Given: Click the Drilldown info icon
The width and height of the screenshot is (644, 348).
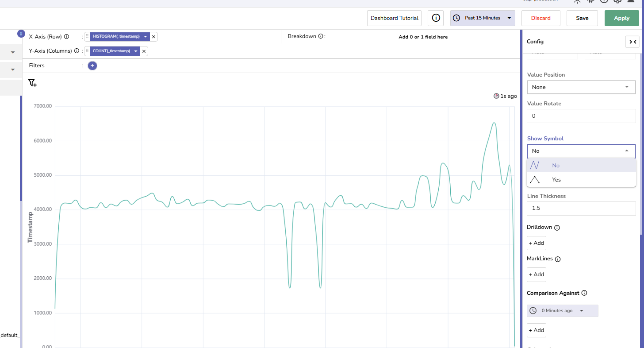Looking at the screenshot, I should click(557, 228).
